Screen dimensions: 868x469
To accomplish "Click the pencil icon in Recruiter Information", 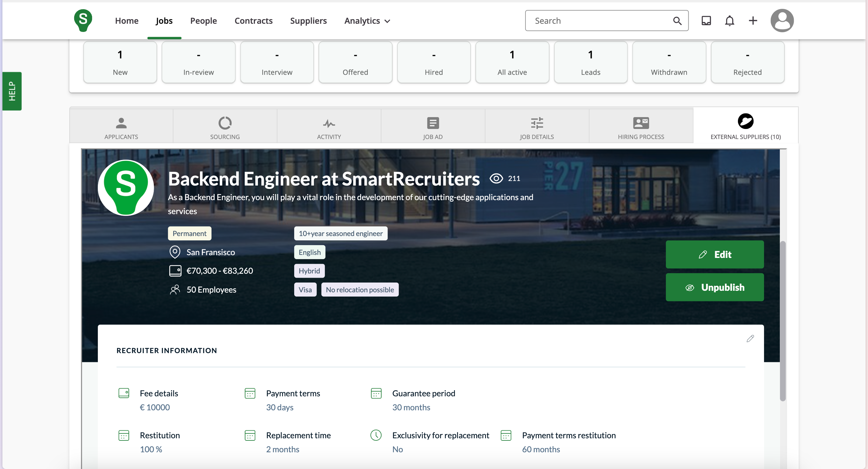I will [x=750, y=338].
